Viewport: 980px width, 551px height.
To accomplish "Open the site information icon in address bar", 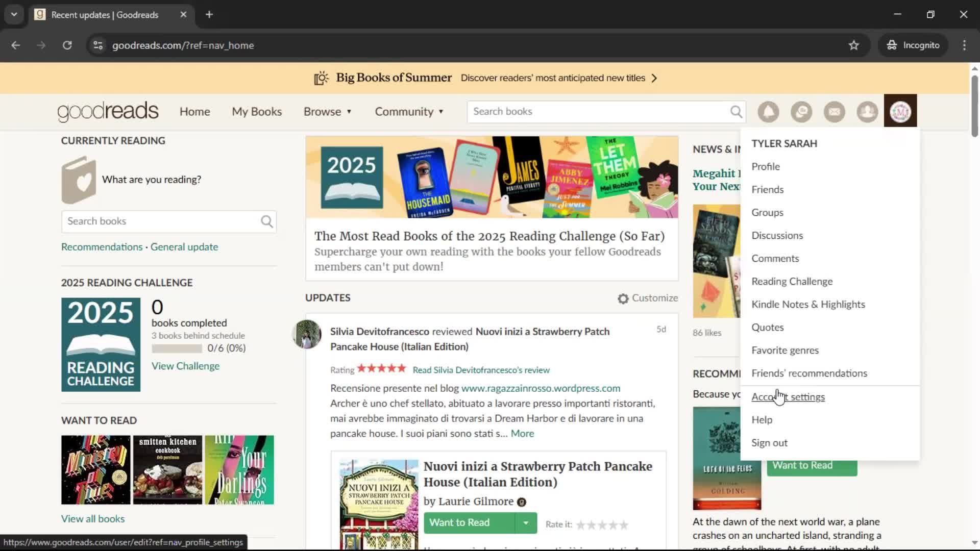I will [x=98, y=45].
